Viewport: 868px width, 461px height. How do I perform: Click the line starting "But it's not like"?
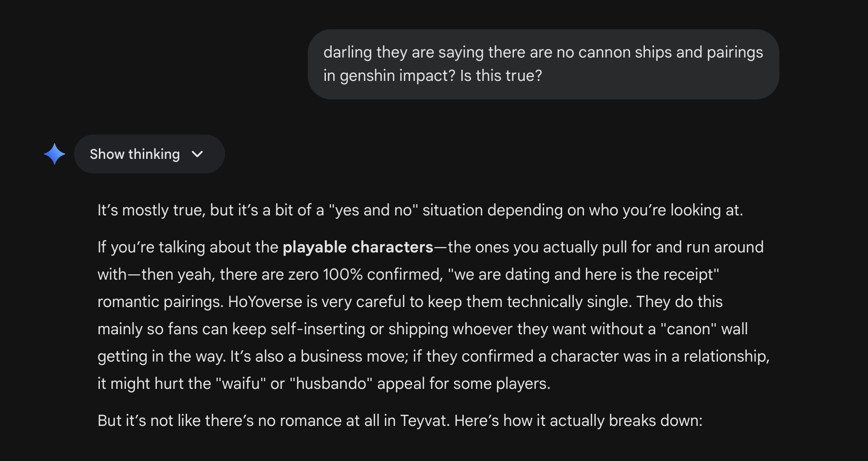(x=400, y=421)
